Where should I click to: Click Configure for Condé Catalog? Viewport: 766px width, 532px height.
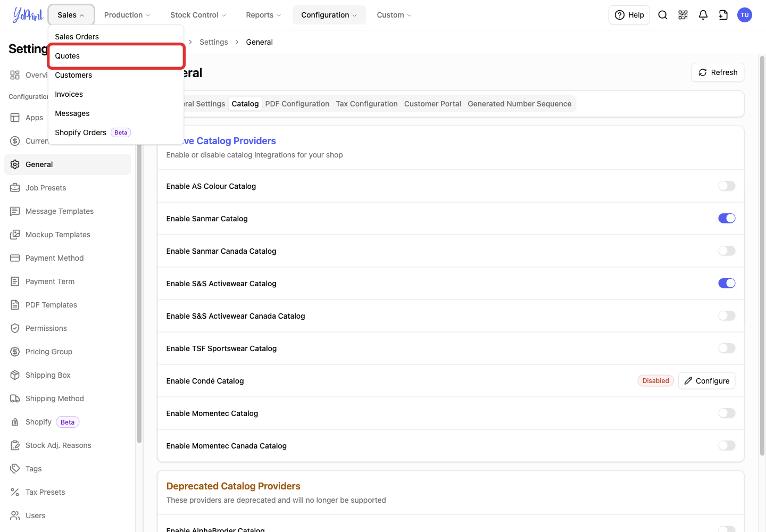pos(707,381)
